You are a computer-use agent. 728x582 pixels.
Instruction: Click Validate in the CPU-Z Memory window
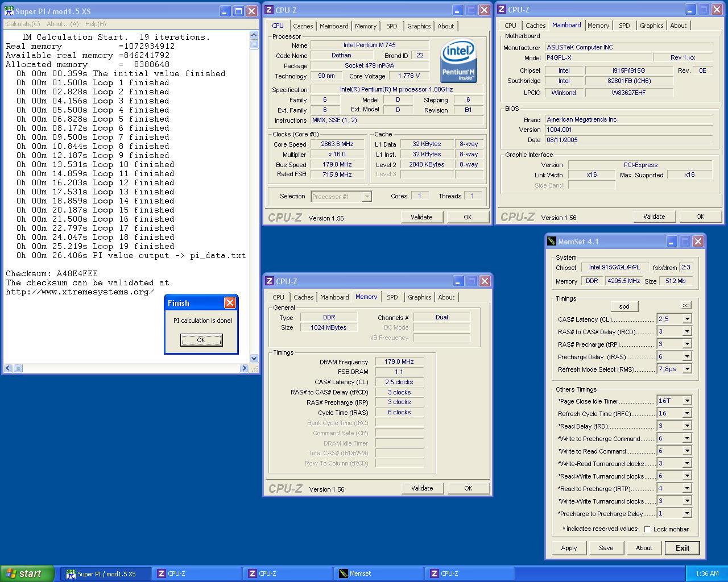tap(422, 488)
